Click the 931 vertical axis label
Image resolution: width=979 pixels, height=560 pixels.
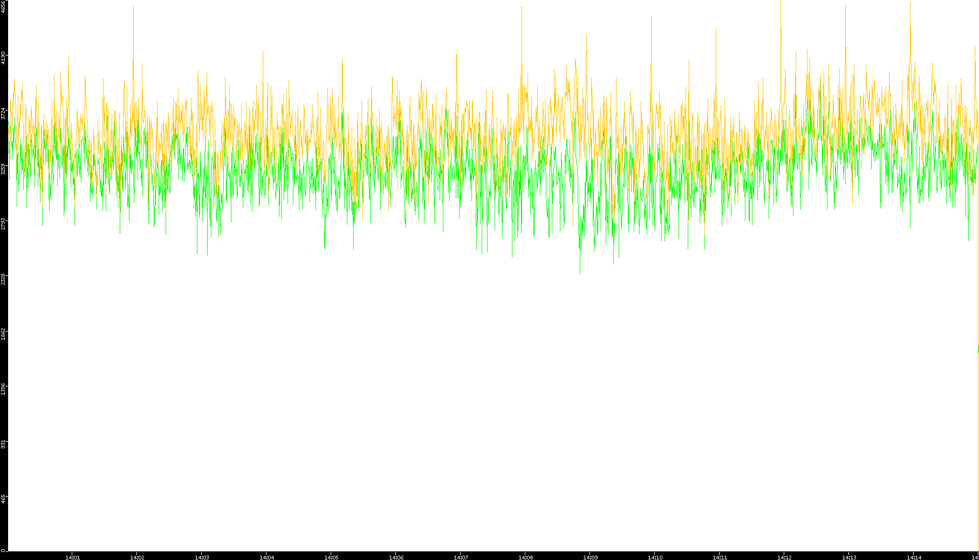pos(4,444)
